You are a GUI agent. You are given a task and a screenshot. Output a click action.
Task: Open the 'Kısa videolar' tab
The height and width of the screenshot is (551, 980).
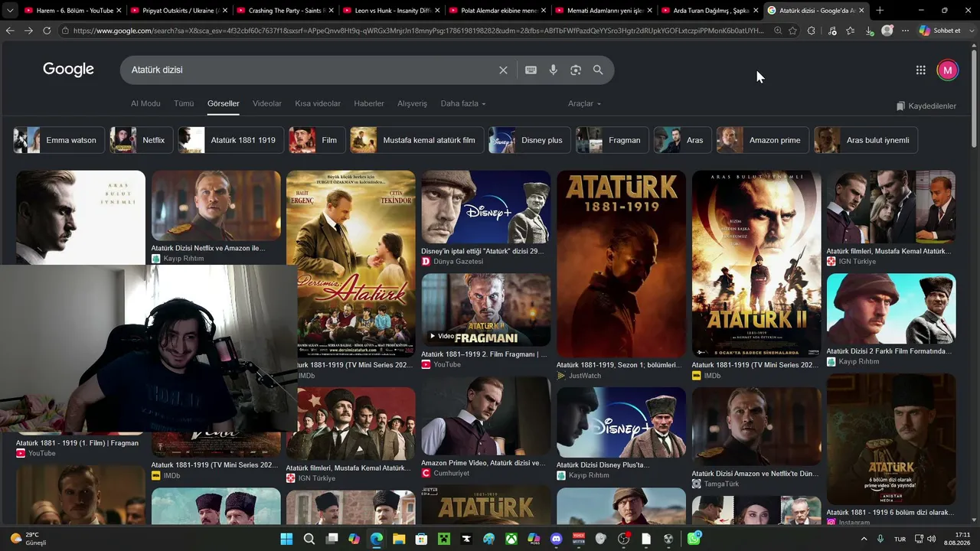[318, 103]
